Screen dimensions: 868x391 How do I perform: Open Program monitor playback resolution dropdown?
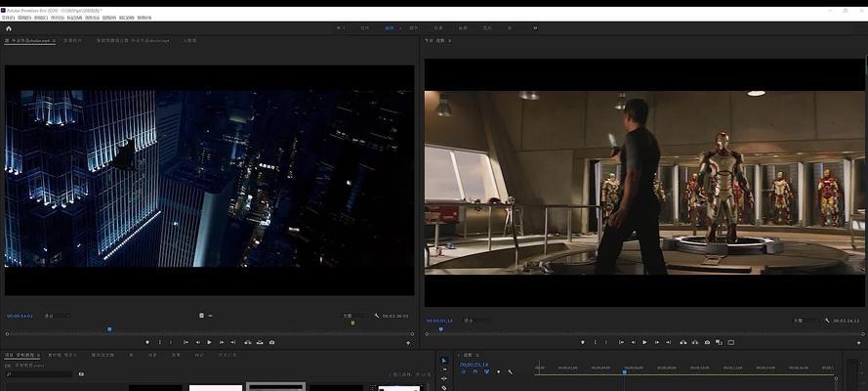click(806, 320)
